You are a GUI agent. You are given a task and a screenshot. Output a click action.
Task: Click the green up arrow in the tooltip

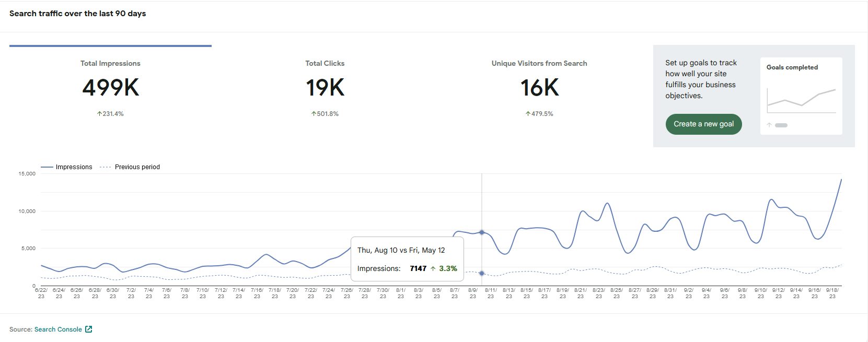[x=433, y=268]
